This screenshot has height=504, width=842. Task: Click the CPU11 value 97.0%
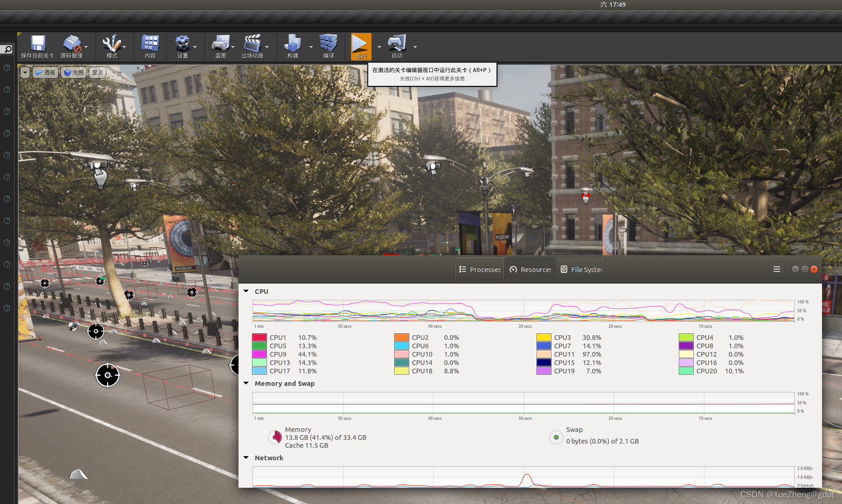coord(592,354)
